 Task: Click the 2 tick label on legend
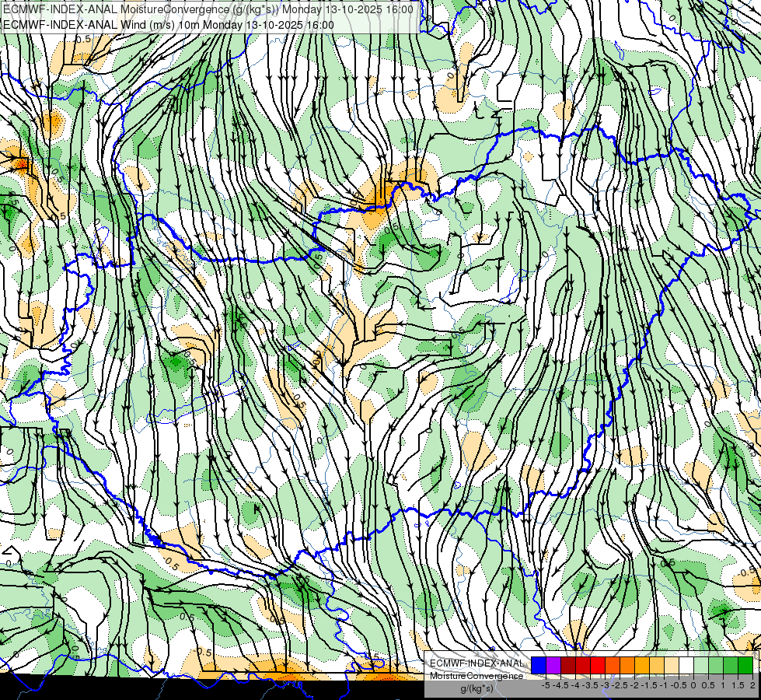(x=752, y=685)
